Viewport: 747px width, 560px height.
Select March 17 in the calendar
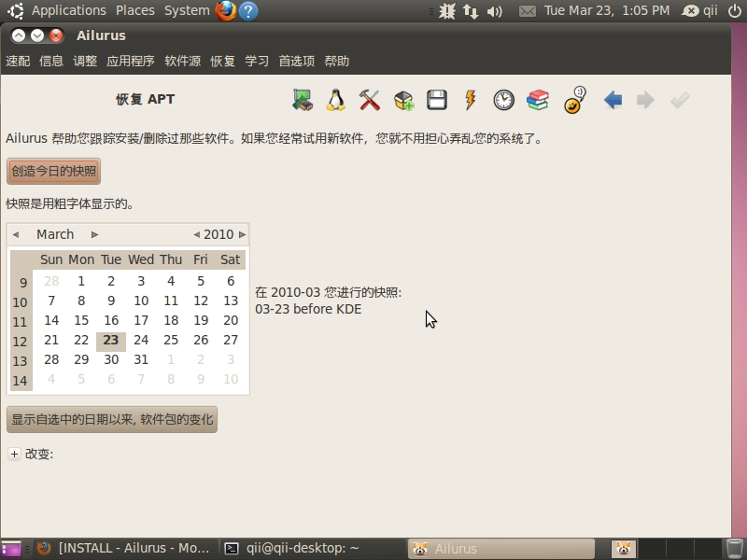(x=141, y=320)
